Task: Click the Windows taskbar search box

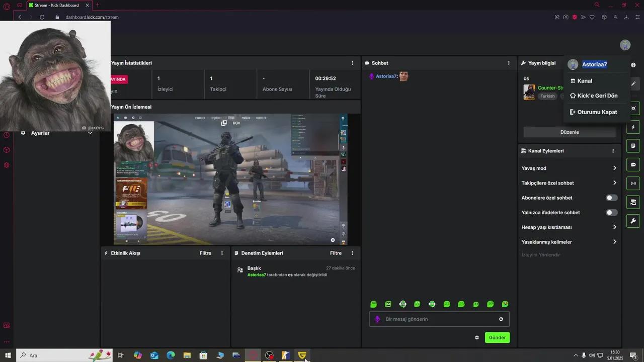Action: (x=65, y=355)
